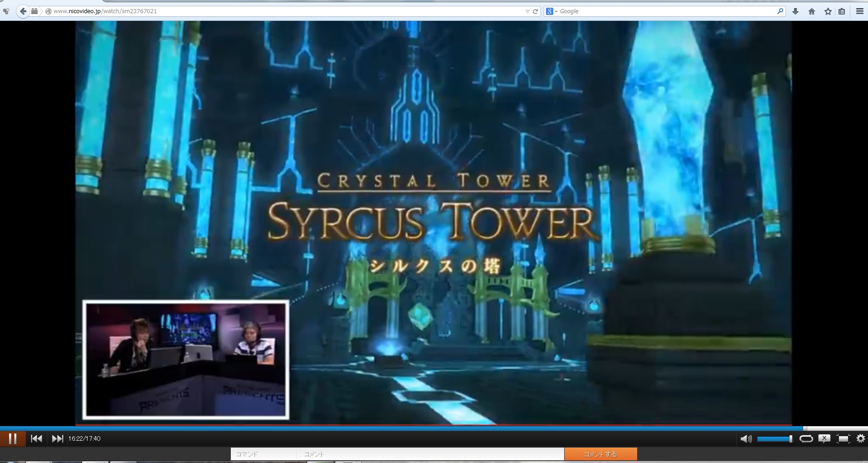
Task: Run the search with the magnifier icon
Action: click(780, 11)
